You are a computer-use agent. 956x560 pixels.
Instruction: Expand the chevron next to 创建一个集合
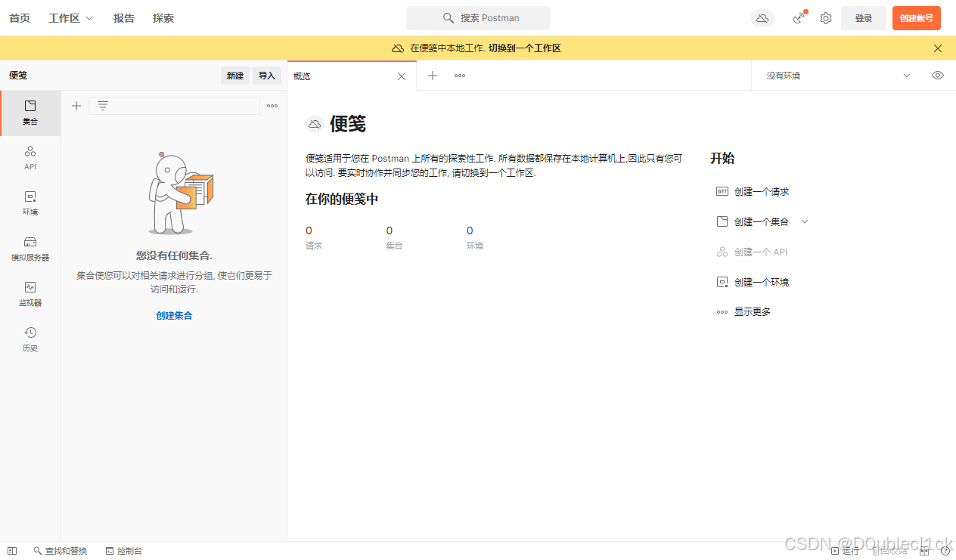(805, 222)
